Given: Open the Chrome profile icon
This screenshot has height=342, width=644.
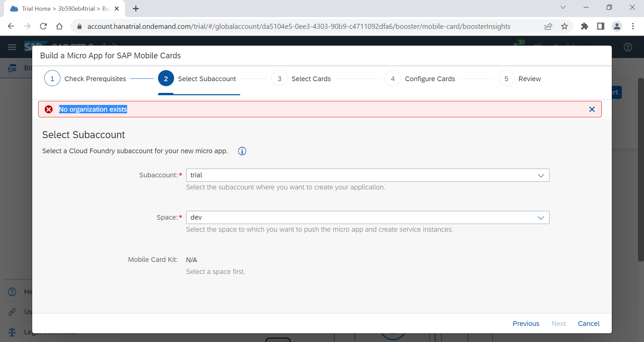Looking at the screenshot, I should (617, 26).
